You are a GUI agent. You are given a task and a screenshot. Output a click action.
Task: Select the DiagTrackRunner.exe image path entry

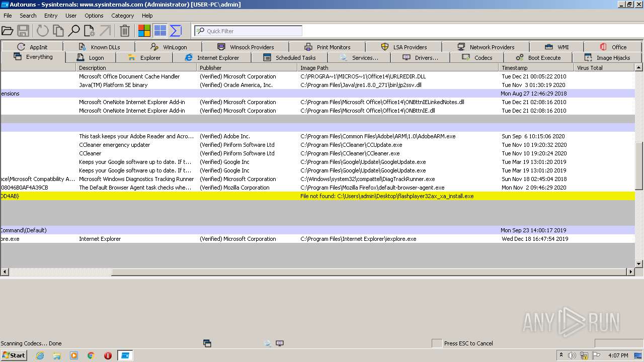pos(368,179)
